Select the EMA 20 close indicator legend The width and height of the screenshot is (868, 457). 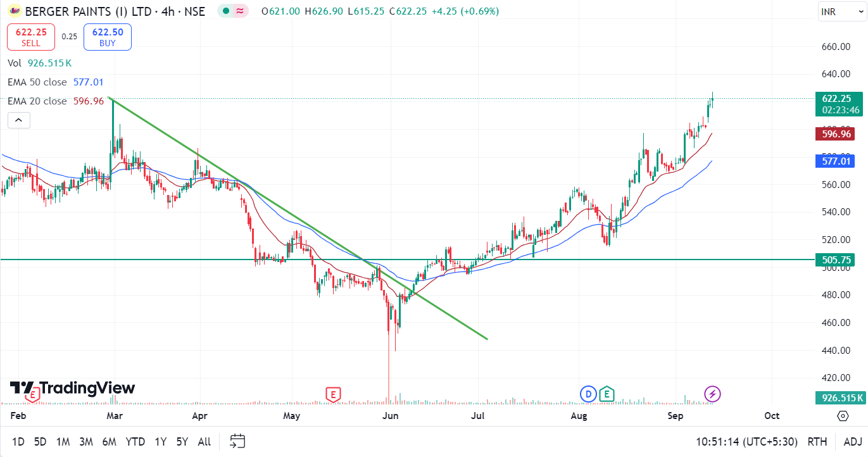(56, 101)
